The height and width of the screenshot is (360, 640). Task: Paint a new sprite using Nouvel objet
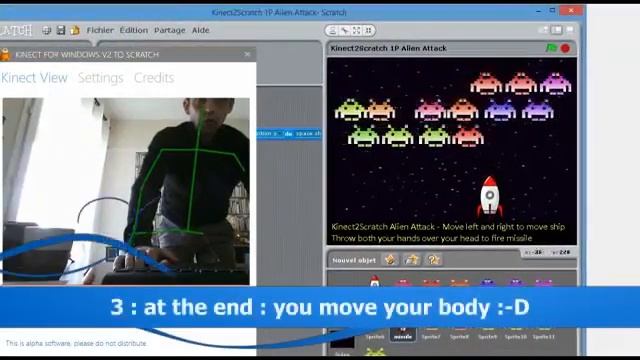pos(390,260)
